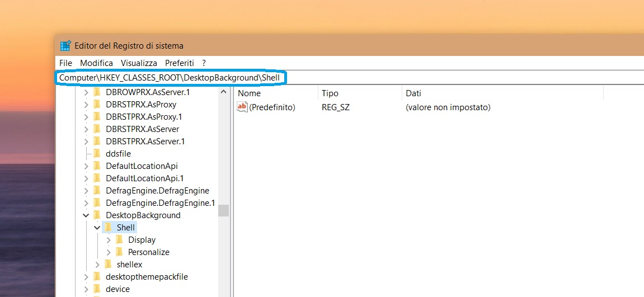Screen dimensions: 644x297
Task: Expand the DBROWPRX.AsServer.1 key
Action: click(86, 92)
